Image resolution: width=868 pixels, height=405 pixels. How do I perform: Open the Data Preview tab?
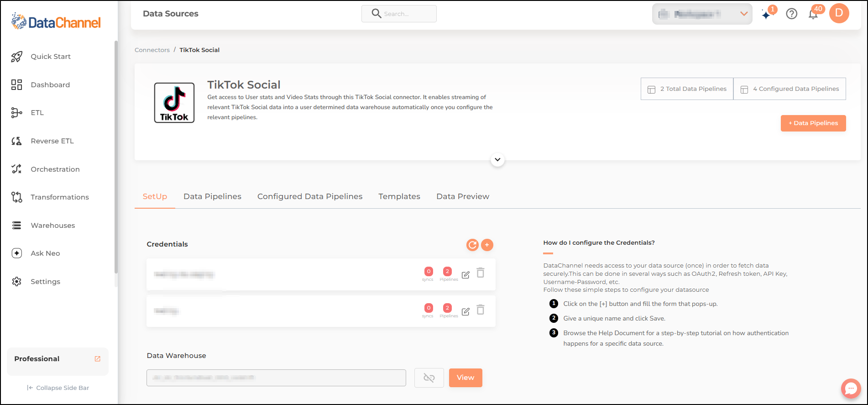[463, 197]
